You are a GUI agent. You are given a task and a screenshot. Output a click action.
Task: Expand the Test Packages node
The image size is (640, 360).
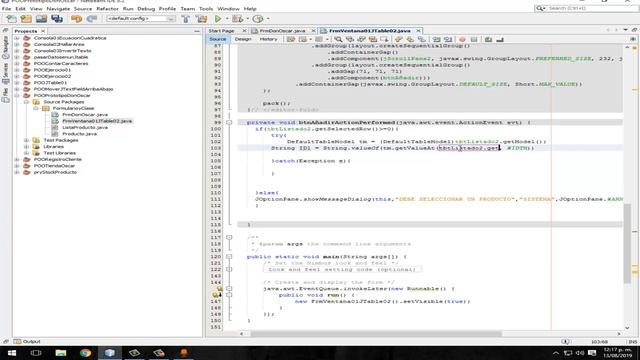coord(27,140)
